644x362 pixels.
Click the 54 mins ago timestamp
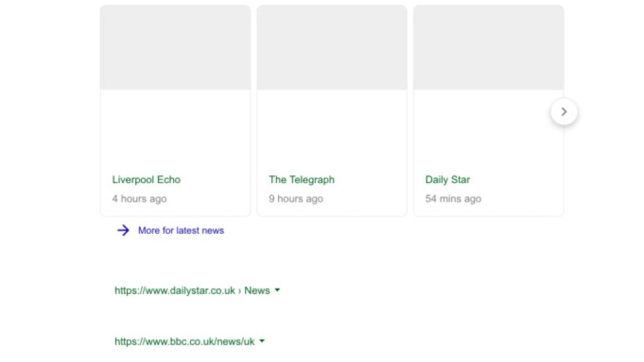click(453, 199)
